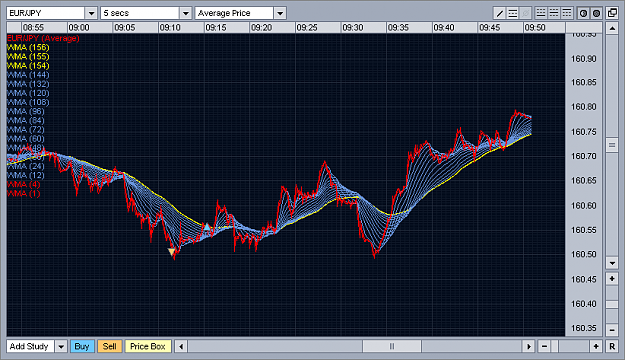The height and width of the screenshot is (360, 625).
Task: Detach chart into separate window
Action: tap(612, 13)
